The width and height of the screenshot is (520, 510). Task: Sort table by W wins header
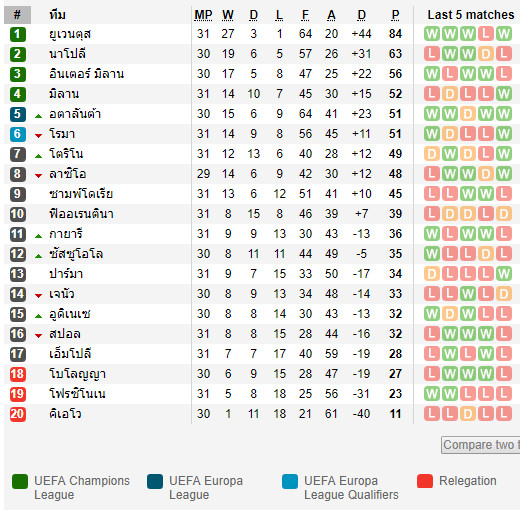[x=228, y=15]
